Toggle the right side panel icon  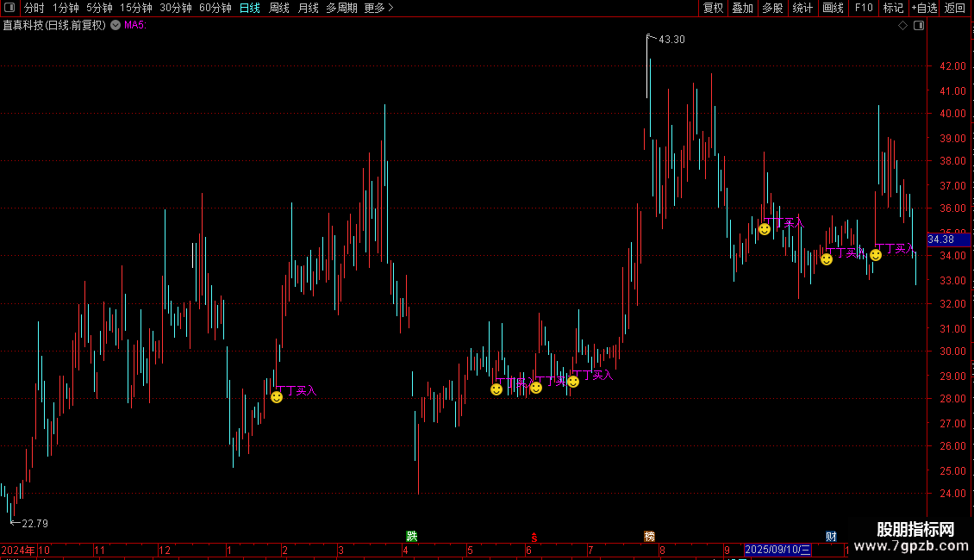pyautogui.click(x=919, y=26)
